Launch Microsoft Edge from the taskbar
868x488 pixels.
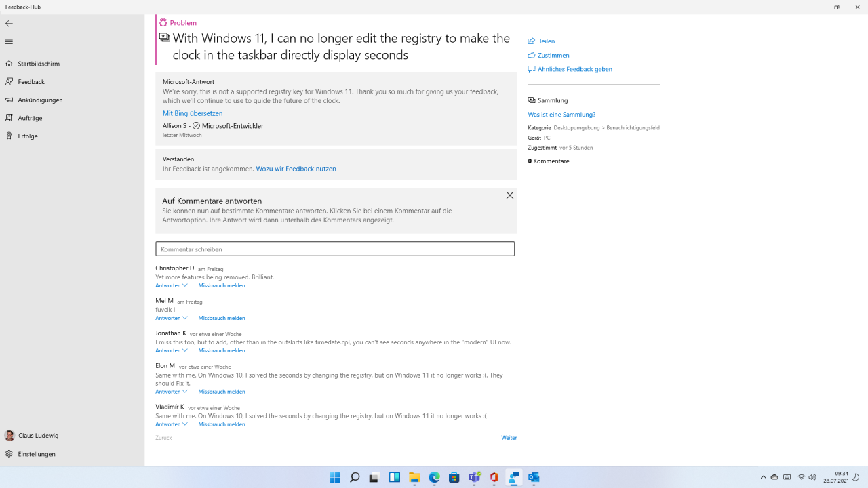(x=434, y=477)
